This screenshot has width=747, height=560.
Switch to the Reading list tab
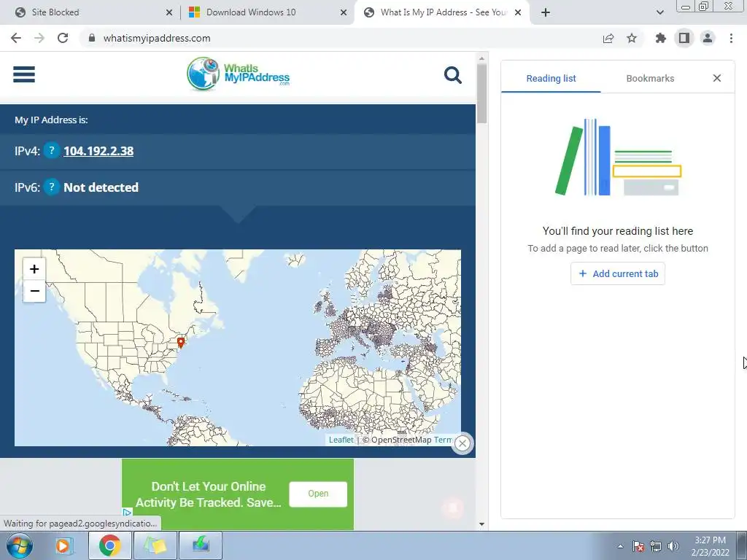point(551,79)
